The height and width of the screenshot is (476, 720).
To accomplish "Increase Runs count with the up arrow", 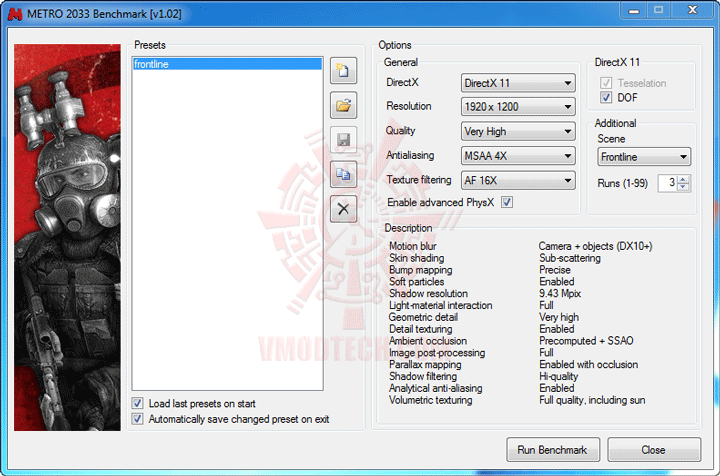I will (x=683, y=179).
